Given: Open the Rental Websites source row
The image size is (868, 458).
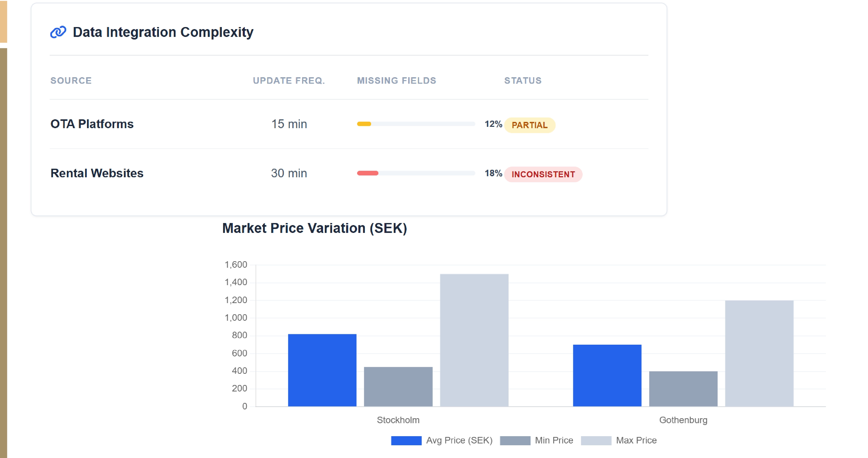Looking at the screenshot, I should (96, 173).
